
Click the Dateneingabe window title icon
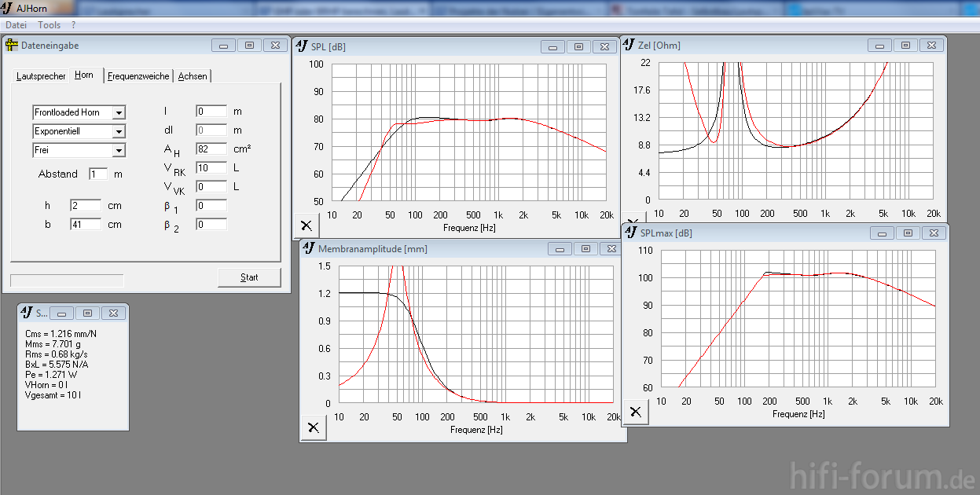point(12,46)
